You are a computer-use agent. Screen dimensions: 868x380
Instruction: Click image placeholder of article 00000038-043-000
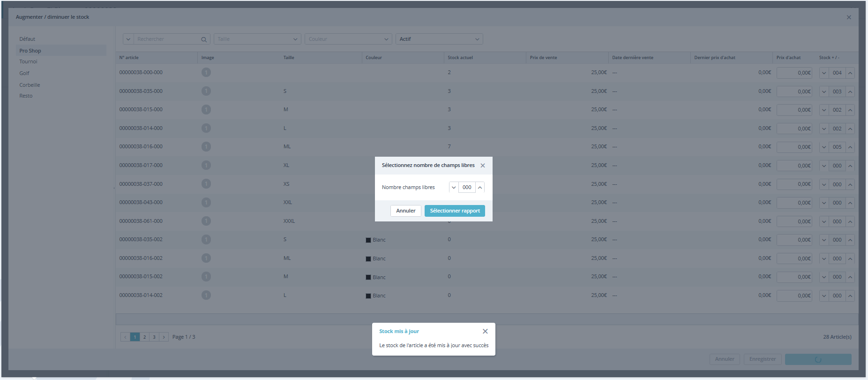tap(206, 202)
